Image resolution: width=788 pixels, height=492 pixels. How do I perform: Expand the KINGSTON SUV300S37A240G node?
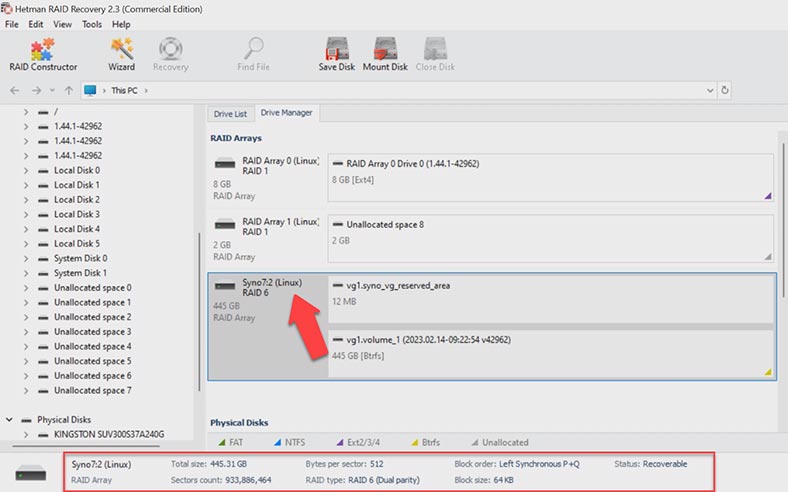[26, 434]
